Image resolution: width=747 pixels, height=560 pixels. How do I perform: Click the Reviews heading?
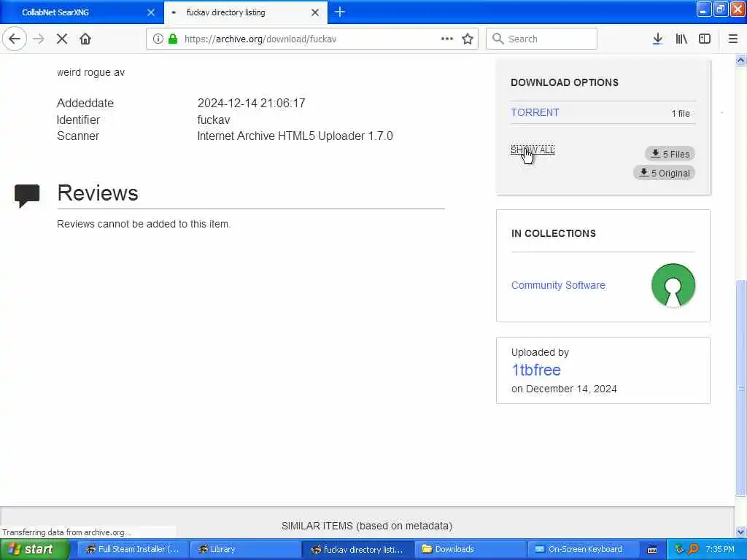click(x=98, y=192)
